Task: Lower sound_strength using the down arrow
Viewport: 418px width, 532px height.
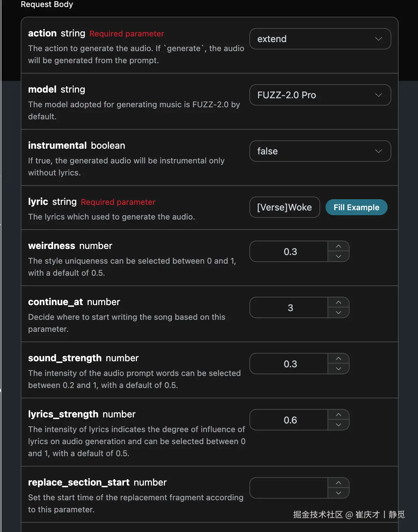Action: point(338,369)
